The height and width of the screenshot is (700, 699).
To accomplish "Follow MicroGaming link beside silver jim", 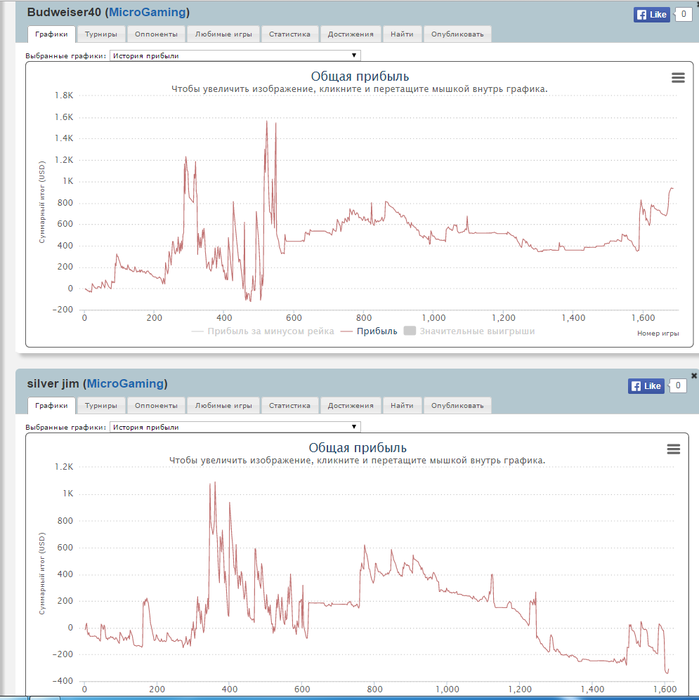I will (x=125, y=383).
